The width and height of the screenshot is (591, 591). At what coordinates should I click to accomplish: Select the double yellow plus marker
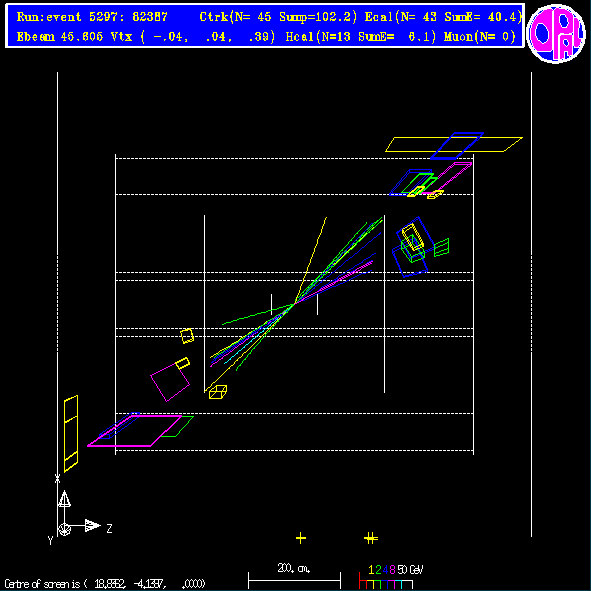click(371, 538)
